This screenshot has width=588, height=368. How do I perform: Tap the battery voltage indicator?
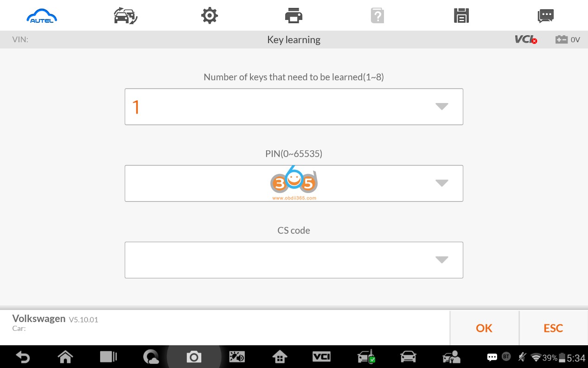pos(568,40)
